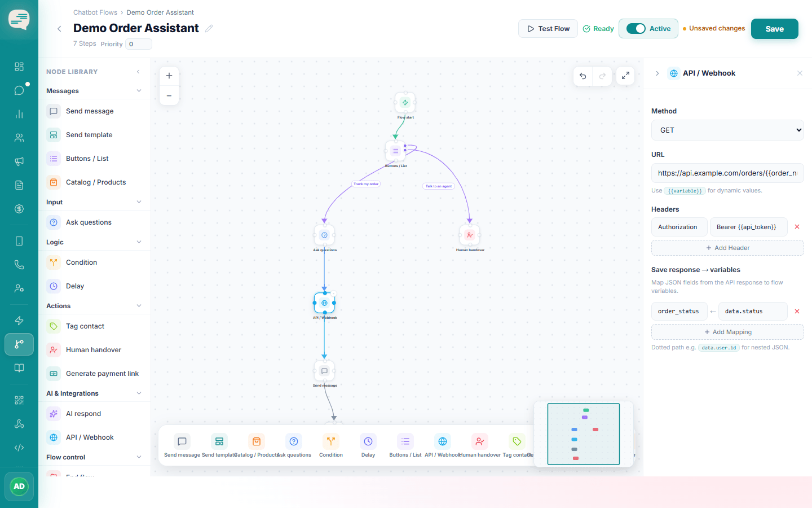Click the URL input field
The image size is (812, 508).
[x=727, y=173]
